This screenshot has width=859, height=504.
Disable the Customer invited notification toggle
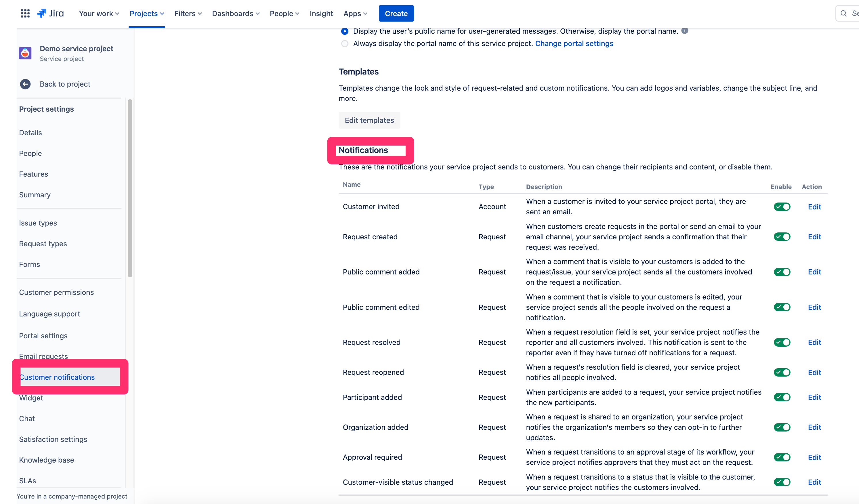point(782,207)
